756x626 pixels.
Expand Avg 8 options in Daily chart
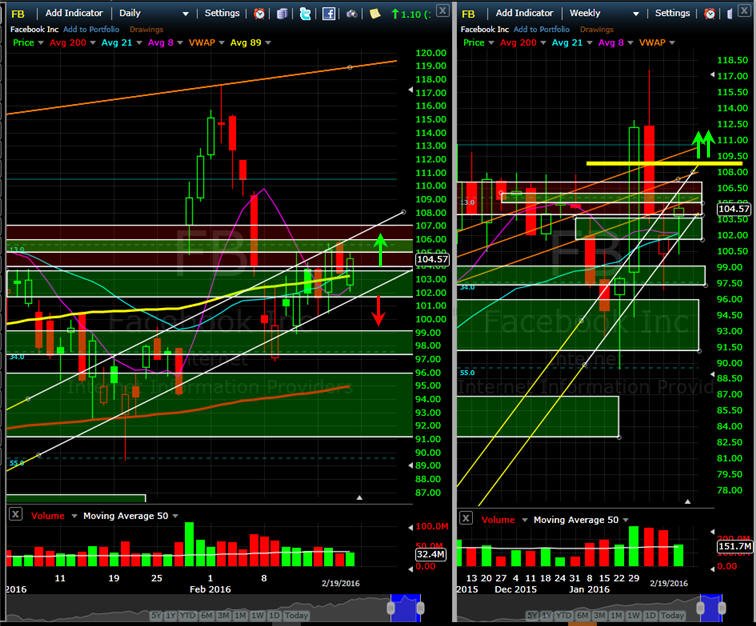180,43
